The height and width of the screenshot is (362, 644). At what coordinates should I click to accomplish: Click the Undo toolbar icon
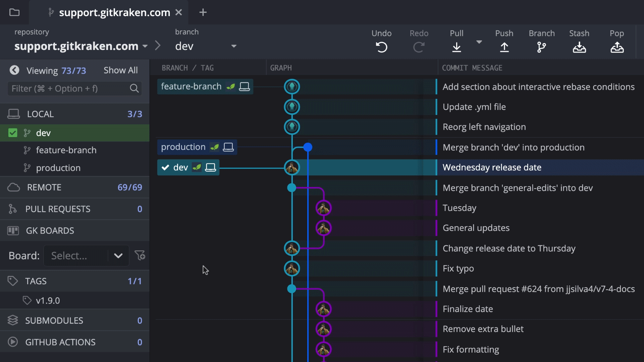coord(381,47)
